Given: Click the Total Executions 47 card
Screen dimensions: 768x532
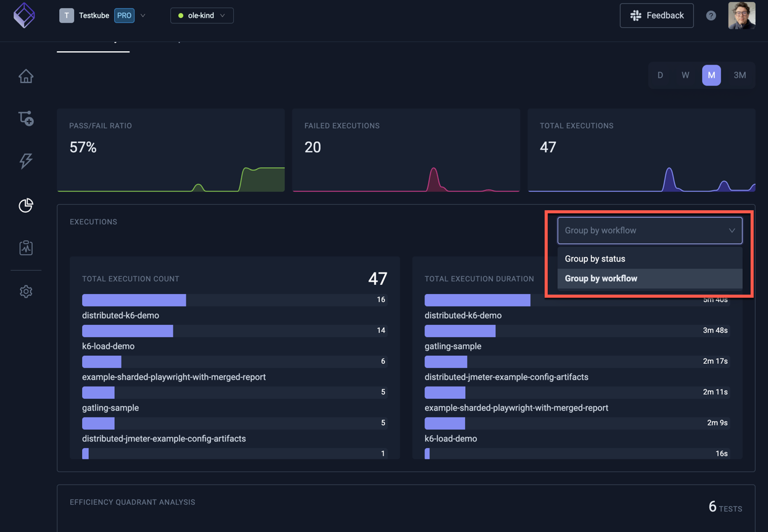Looking at the screenshot, I should pyautogui.click(x=642, y=150).
